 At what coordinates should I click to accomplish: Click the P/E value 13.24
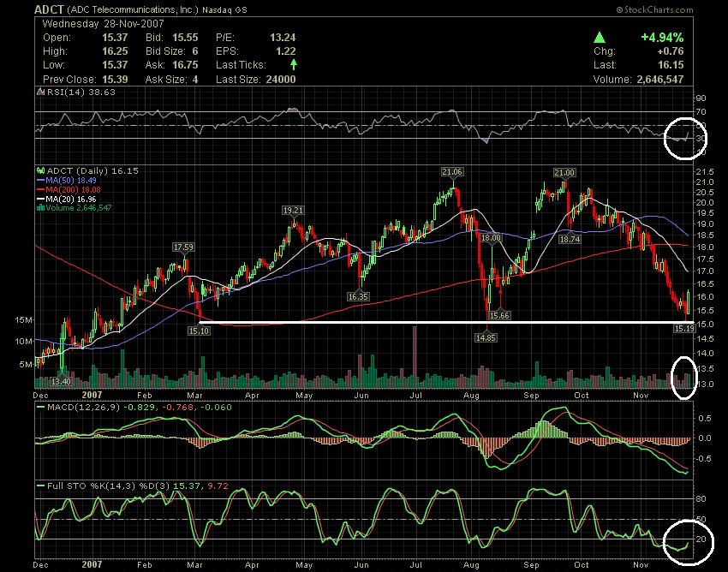[x=283, y=38]
